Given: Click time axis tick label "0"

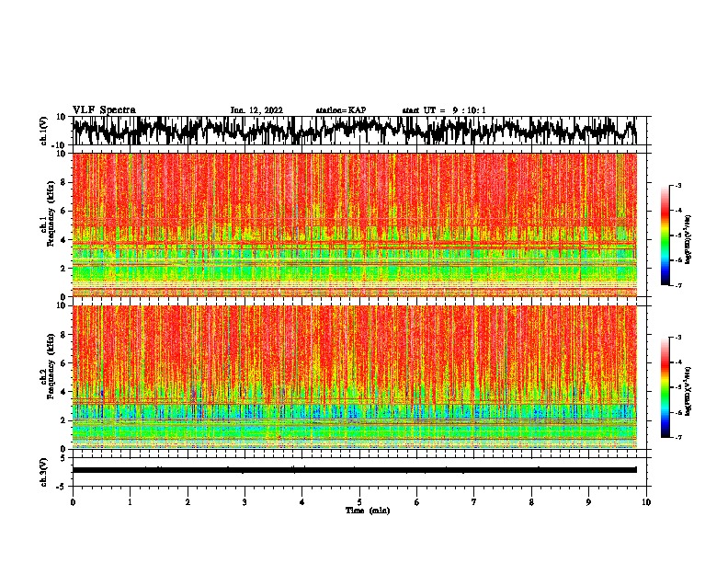Looking at the screenshot, I should coord(73,502).
